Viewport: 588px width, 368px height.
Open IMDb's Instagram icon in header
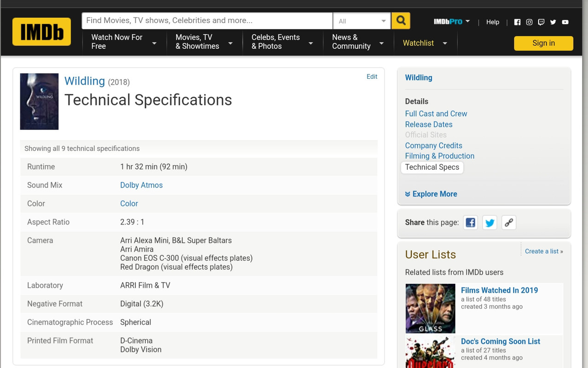(529, 22)
